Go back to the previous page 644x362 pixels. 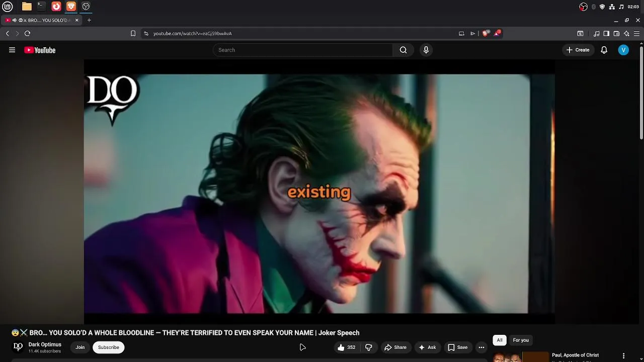(8, 33)
